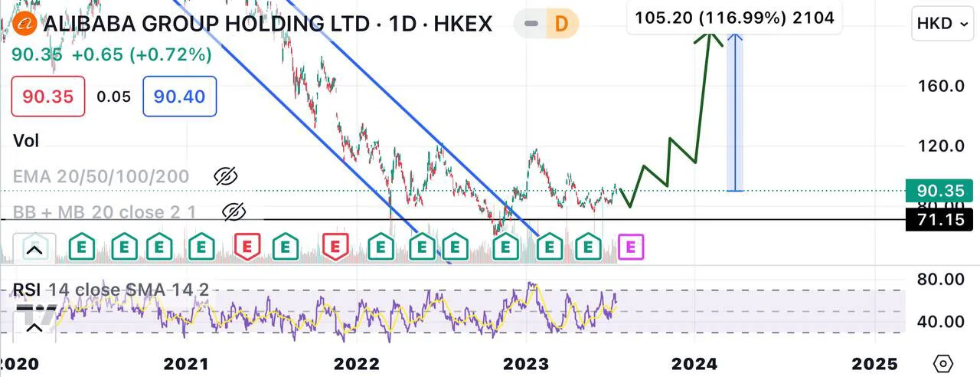980x377 pixels.
Task: Click the 90.40 buy price button
Action: coord(179,97)
